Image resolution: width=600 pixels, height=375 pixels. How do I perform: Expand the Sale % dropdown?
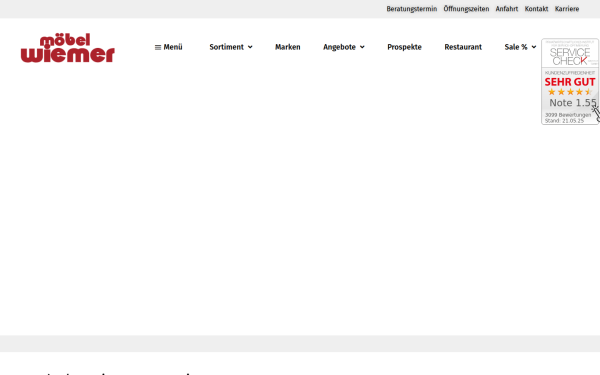coord(520,47)
